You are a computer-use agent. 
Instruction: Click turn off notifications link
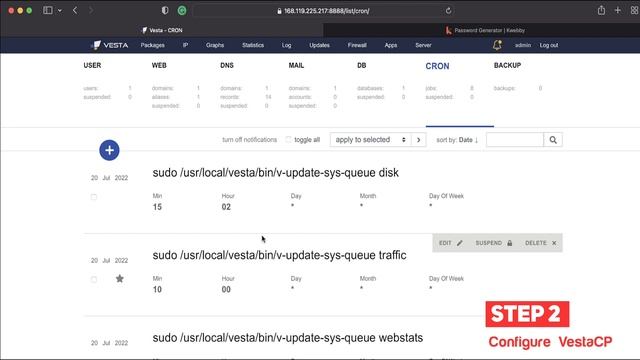249,140
